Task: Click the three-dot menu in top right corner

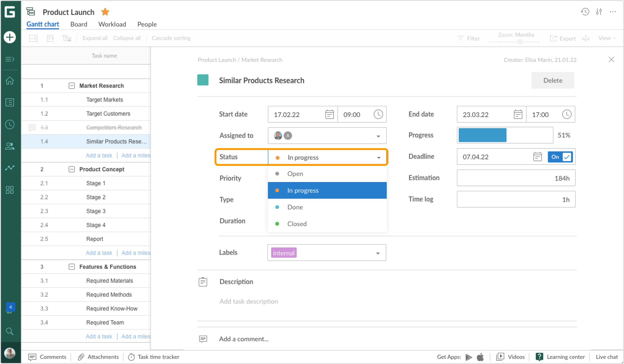Action: click(x=613, y=12)
